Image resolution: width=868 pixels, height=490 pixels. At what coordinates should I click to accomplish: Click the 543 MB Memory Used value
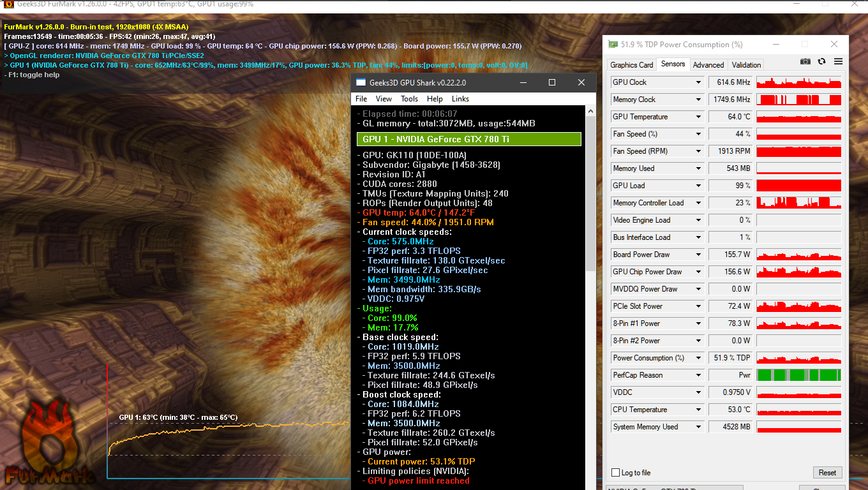(731, 168)
